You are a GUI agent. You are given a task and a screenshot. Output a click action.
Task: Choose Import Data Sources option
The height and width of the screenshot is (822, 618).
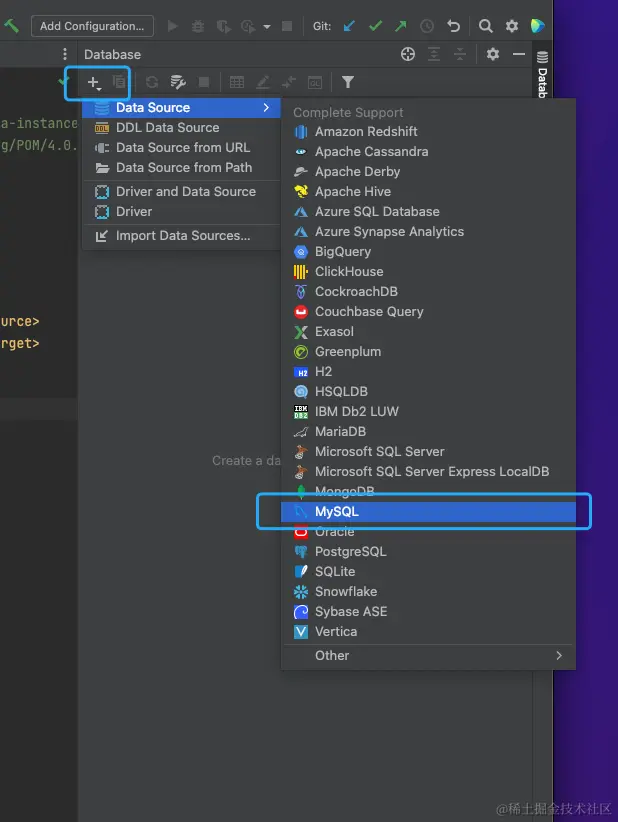click(183, 236)
